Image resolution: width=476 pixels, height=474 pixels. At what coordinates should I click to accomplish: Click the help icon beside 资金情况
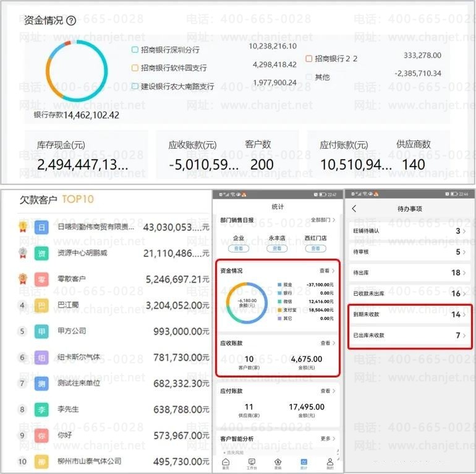[x=71, y=20]
